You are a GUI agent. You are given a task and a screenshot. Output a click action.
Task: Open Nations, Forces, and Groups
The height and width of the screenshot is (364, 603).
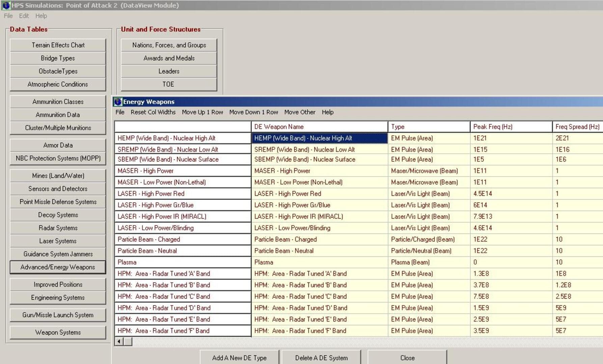[168, 45]
